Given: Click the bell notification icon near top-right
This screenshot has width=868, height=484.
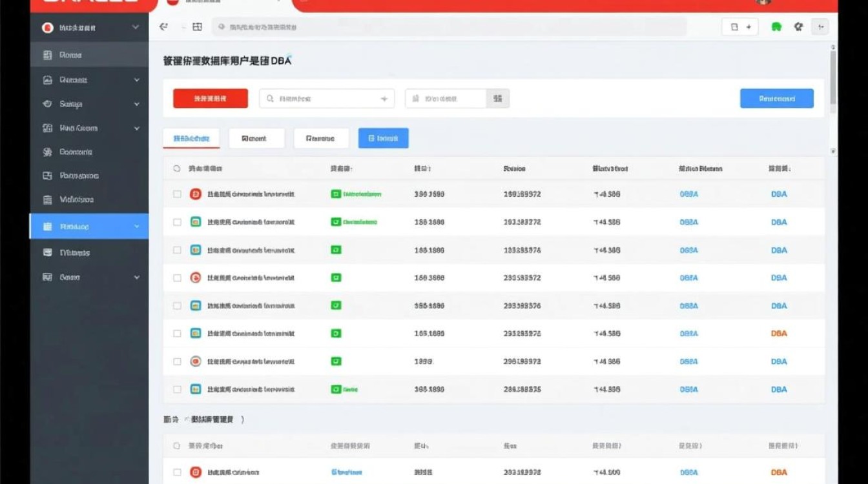Looking at the screenshot, I should [798, 26].
